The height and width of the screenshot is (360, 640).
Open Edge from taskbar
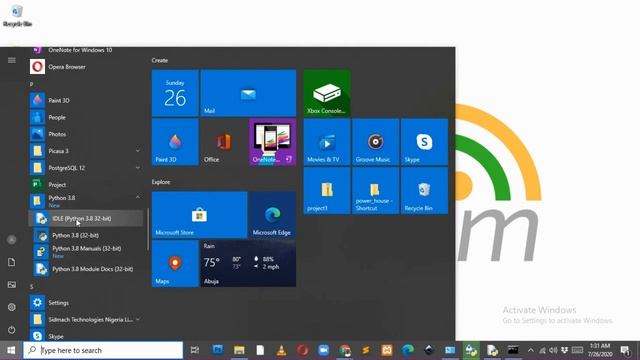coord(408,350)
